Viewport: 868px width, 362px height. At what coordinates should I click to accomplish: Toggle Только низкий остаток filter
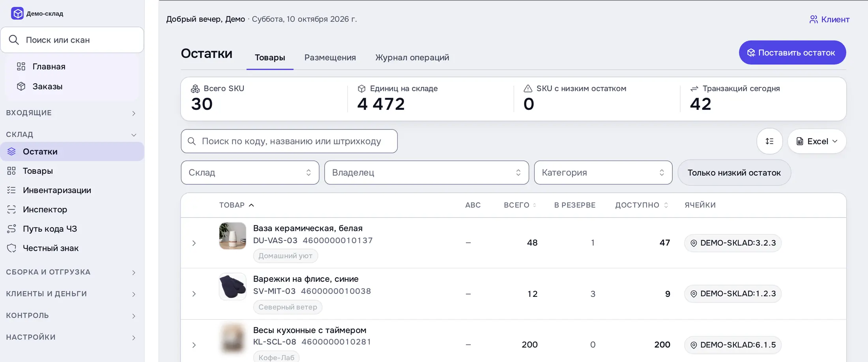[x=734, y=173]
